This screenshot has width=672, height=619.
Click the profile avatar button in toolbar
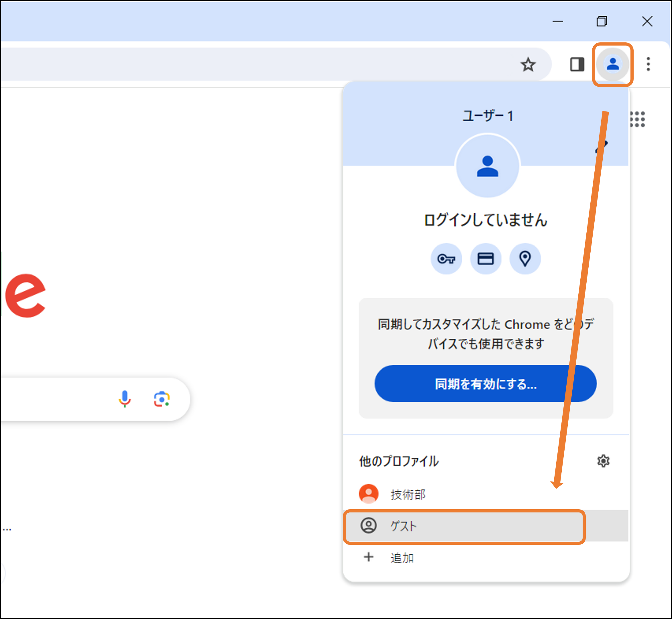613,64
